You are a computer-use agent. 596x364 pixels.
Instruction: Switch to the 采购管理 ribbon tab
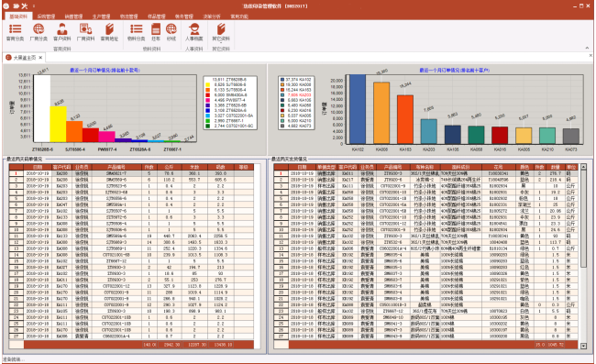click(x=47, y=17)
